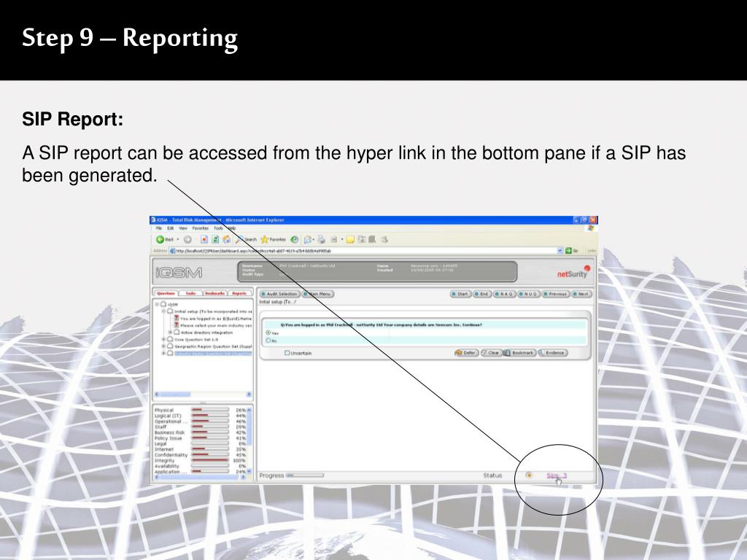
Task: Click the red question icon beside 'Please select your main industry'
Action: (x=177, y=325)
